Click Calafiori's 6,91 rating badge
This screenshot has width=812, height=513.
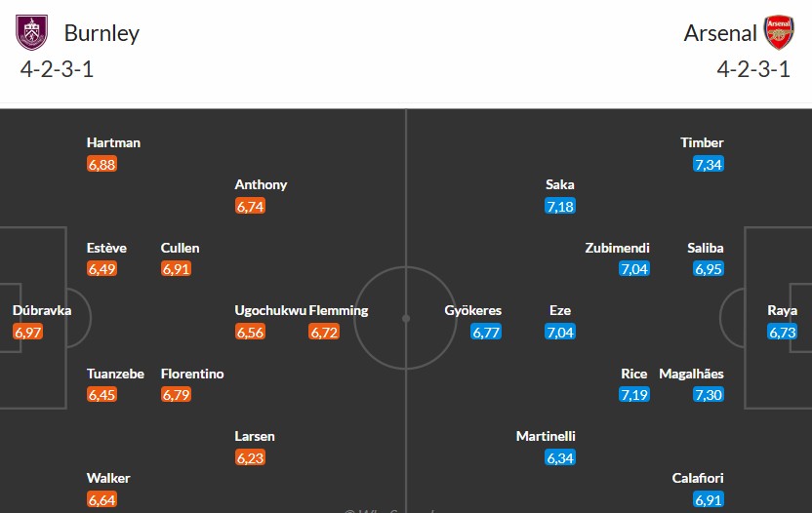(x=709, y=499)
